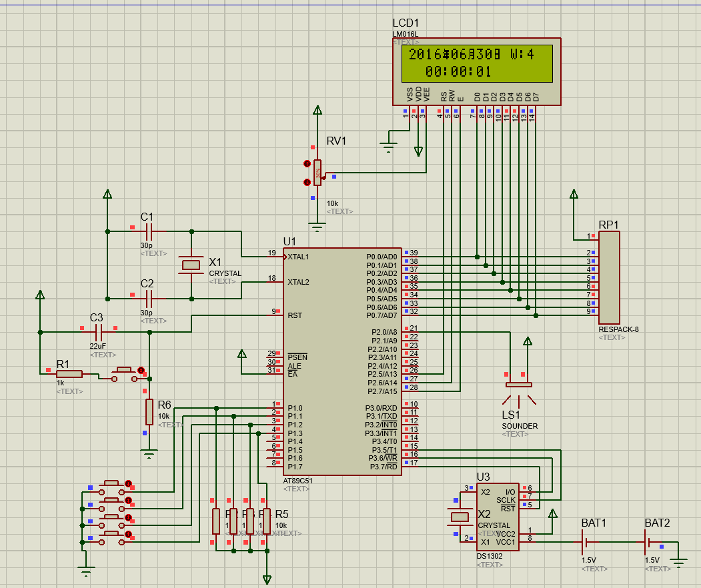Click the PSEN pin label
The height and width of the screenshot is (588, 701).
[x=297, y=357]
